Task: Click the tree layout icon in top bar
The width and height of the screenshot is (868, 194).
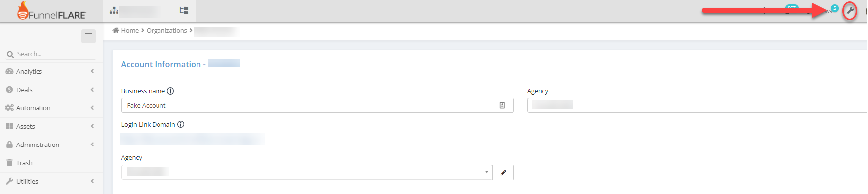Action: click(184, 10)
